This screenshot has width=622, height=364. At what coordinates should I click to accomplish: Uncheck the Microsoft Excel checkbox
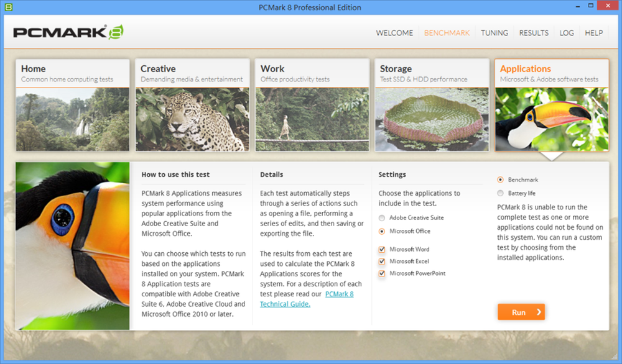pyautogui.click(x=382, y=262)
